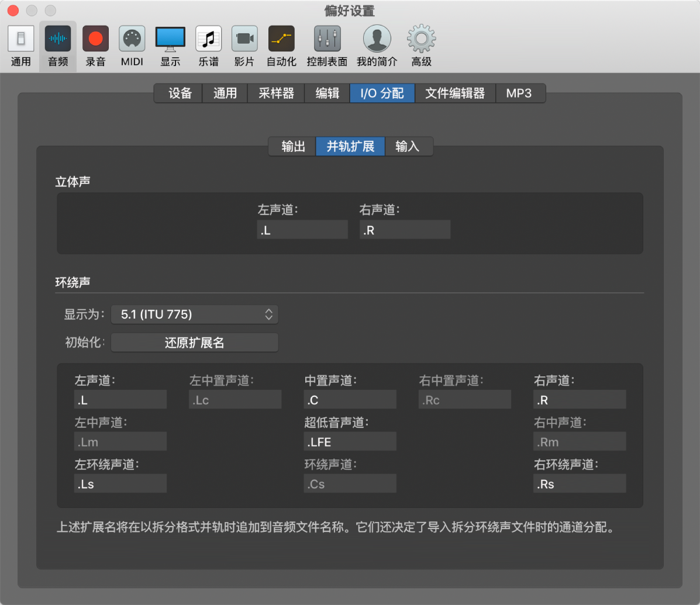
Task: Click the 显示 (Display) preferences icon
Action: (170, 45)
